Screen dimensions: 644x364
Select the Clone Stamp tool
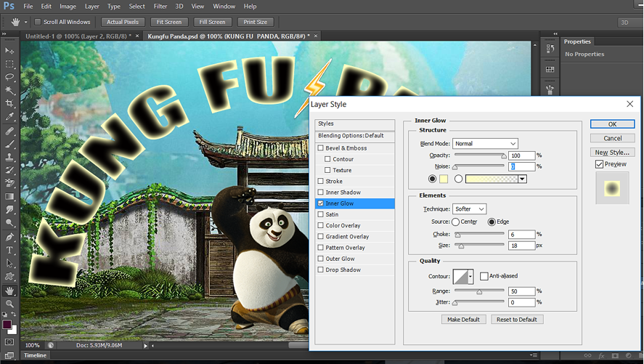coord(9,158)
